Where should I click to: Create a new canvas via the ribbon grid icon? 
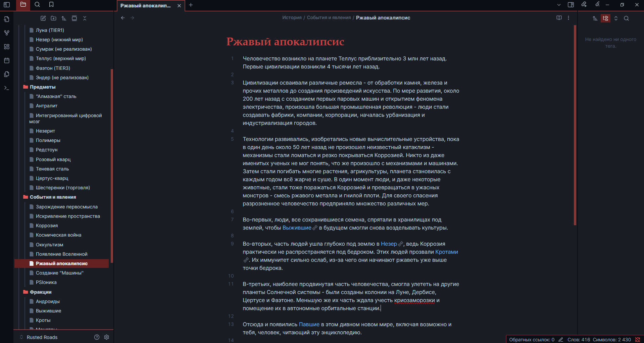pos(7,47)
